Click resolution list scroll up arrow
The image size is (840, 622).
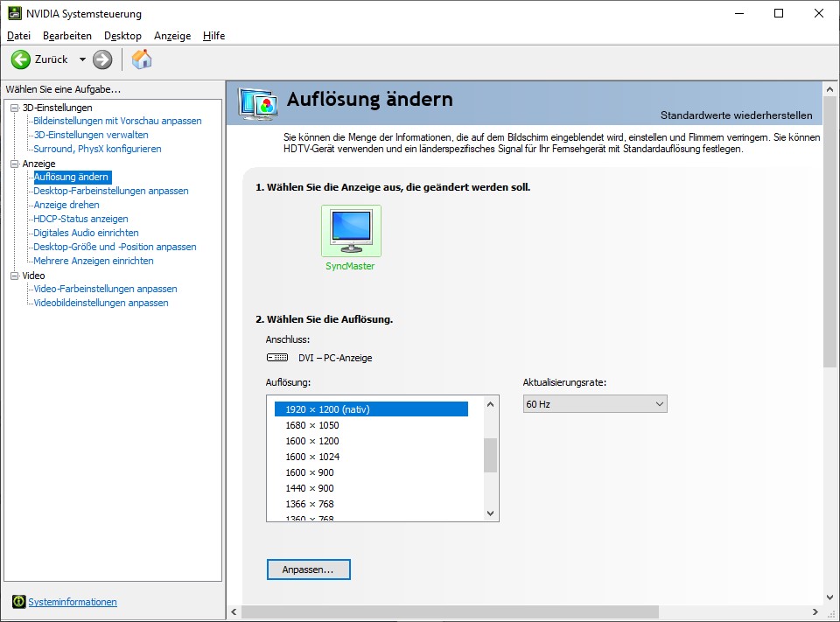coord(490,404)
